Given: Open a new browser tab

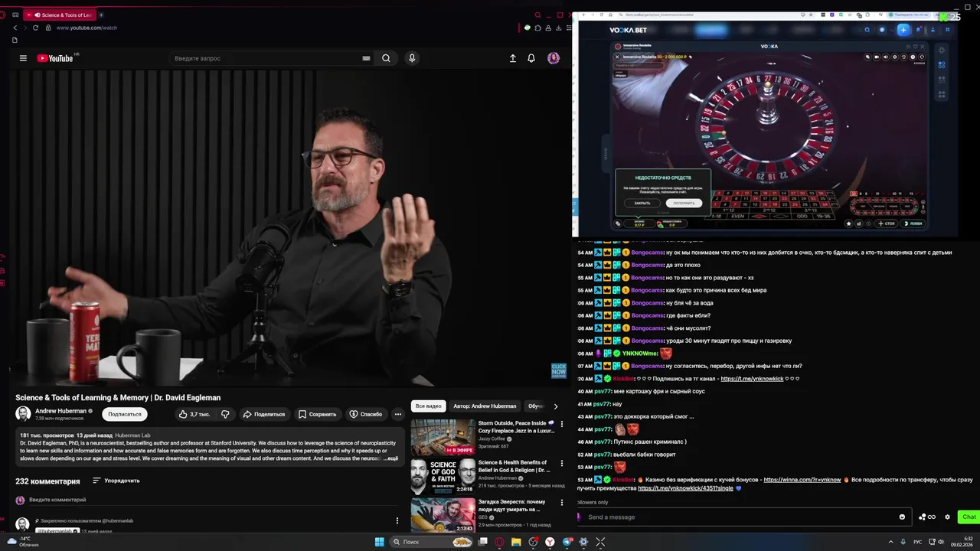Looking at the screenshot, I should point(101,15).
